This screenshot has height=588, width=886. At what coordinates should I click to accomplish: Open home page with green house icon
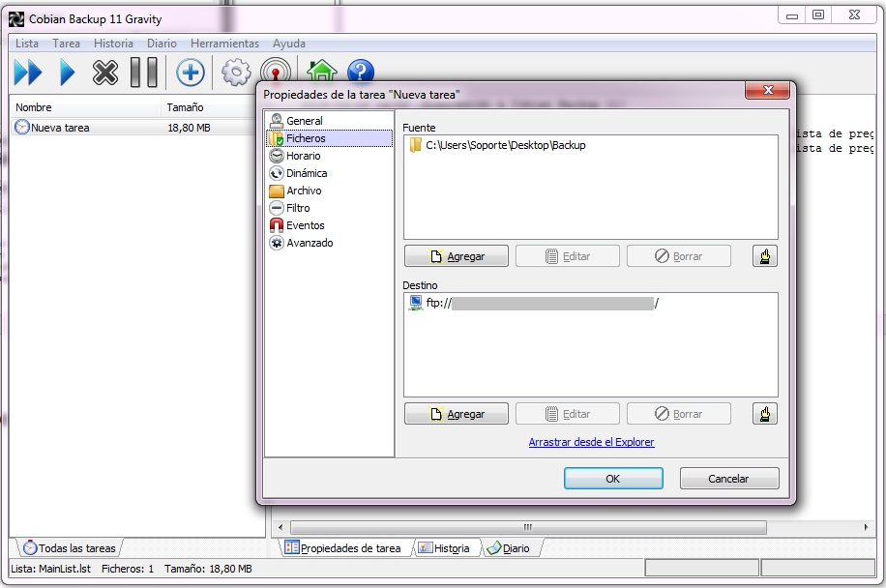321,71
